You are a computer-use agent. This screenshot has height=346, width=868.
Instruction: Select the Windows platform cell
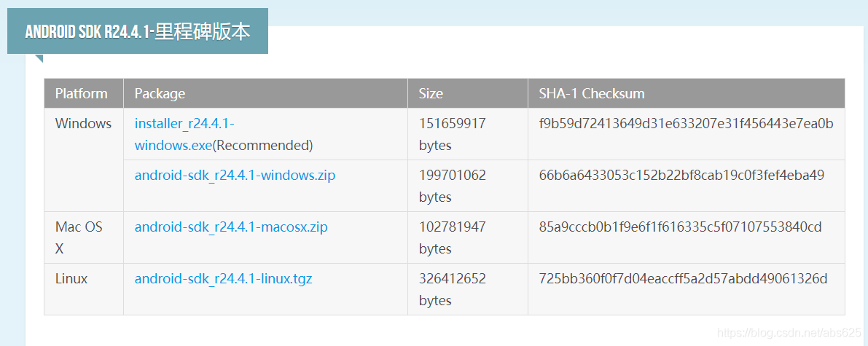[x=83, y=124]
